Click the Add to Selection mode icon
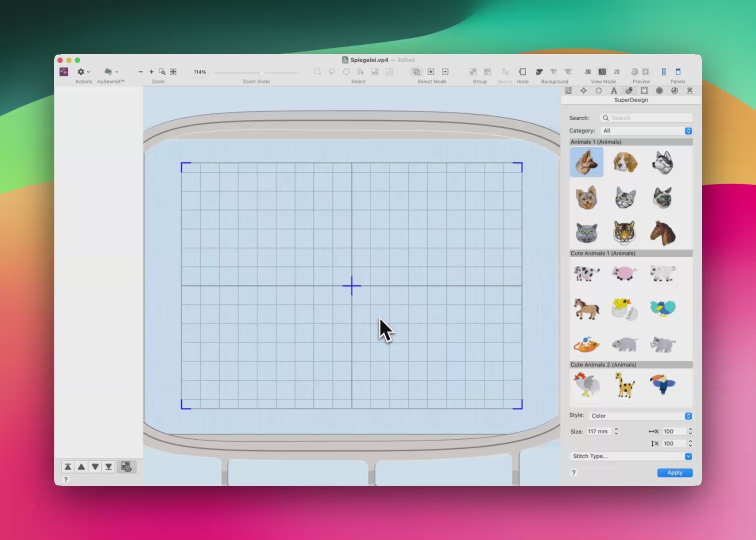Viewport: 756px width, 540px height. click(430, 72)
